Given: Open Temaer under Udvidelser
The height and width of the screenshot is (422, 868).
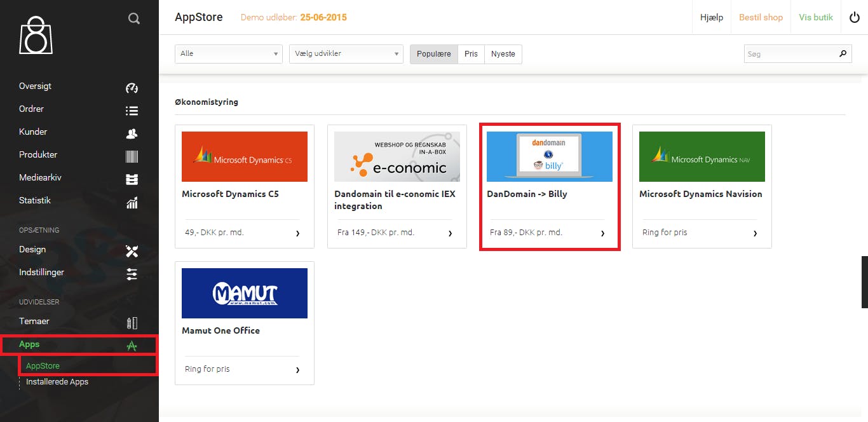Looking at the screenshot, I should click(34, 321).
